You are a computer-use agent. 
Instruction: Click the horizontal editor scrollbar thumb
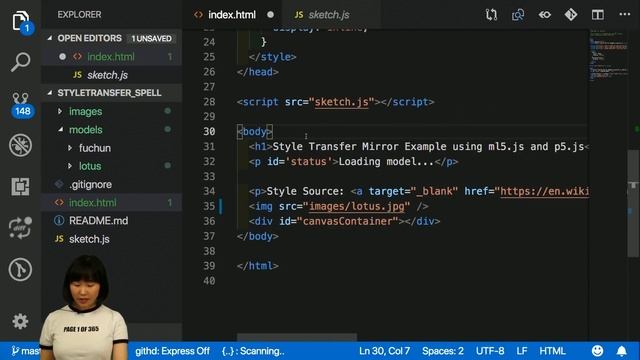pyautogui.click(x=297, y=338)
